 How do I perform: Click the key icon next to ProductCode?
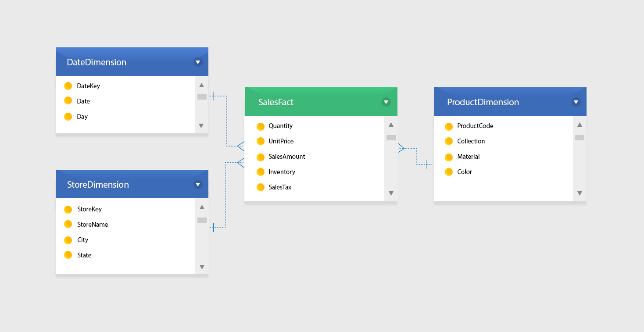[x=449, y=126]
